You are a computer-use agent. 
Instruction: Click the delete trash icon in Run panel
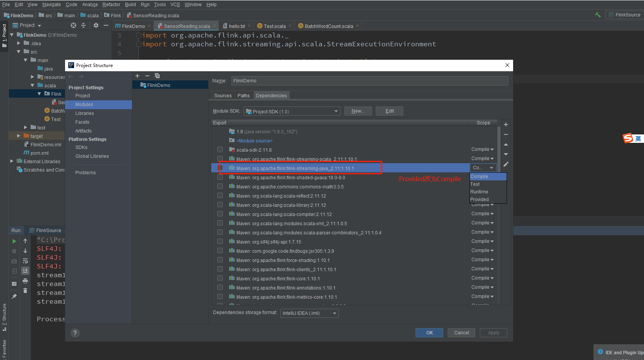[25, 291]
